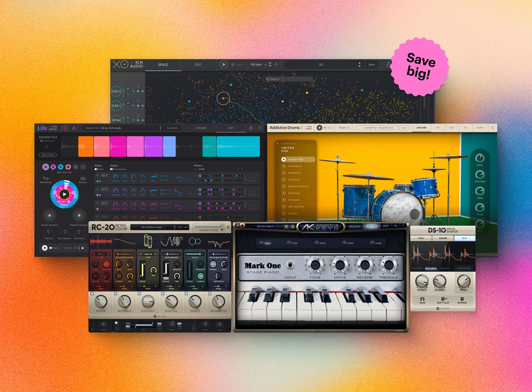Viewport: 532px width, 392px height.
Task: Click the lock icon beside XO tempo
Action: (276, 64)
